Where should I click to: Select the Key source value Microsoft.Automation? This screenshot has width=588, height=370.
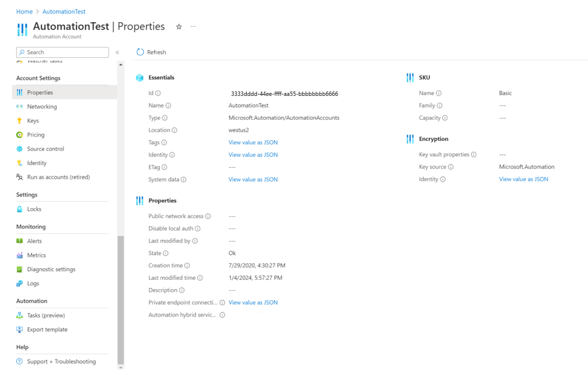coord(527,167)
